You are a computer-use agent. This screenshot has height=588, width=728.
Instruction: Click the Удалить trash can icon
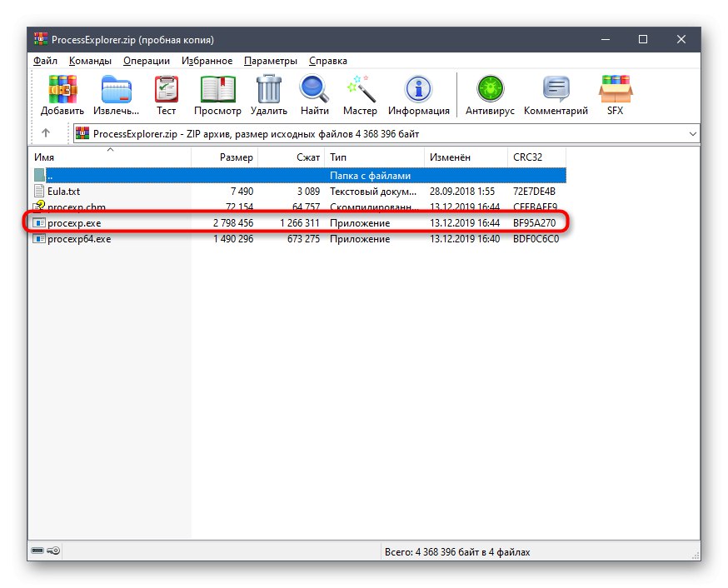click(269, 89)
